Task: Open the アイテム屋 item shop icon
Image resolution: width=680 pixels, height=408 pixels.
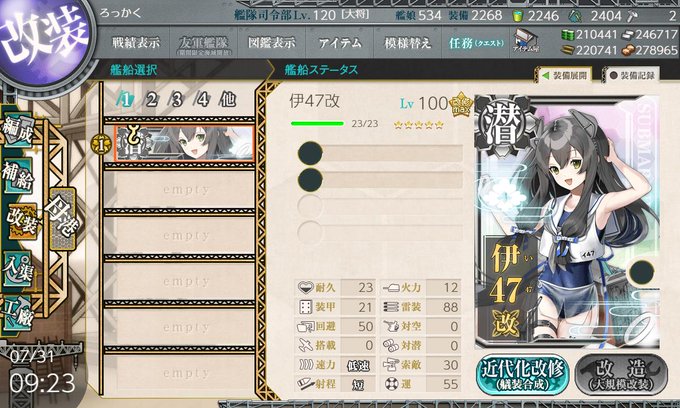Action: tap(526, 41)
